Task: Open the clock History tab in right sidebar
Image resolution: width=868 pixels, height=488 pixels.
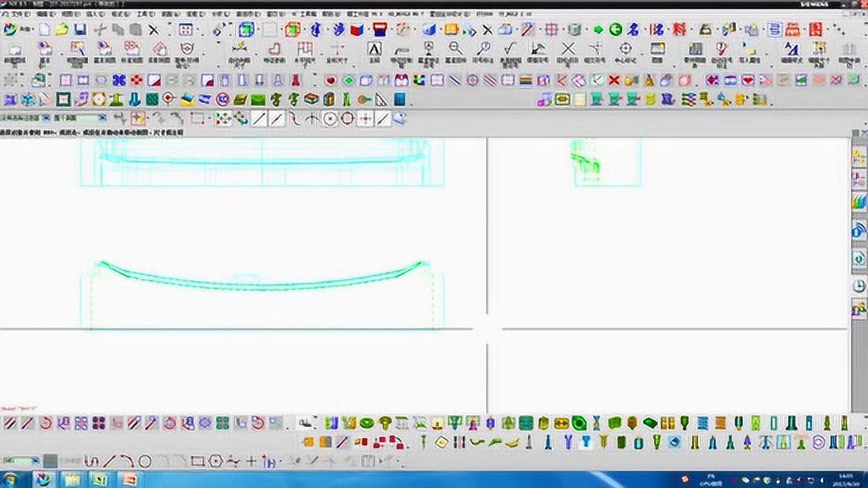Action: coord(859,285)
